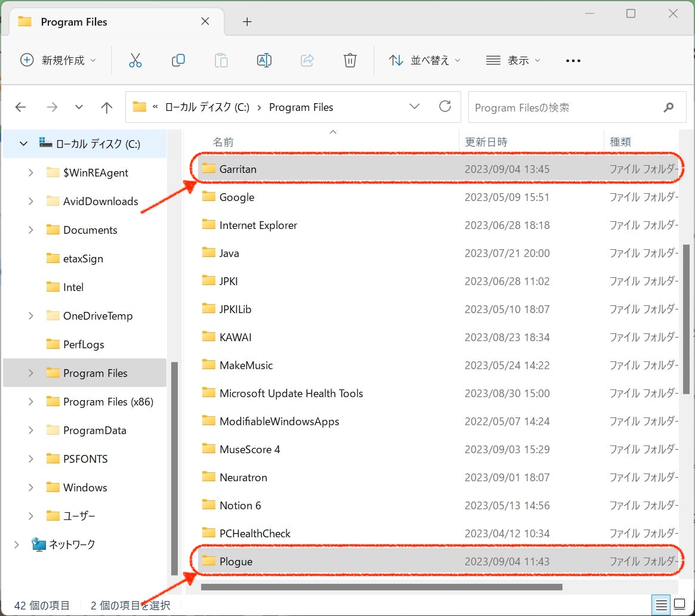The image size is (695, 616).
Task: Go up one folder level
Action: point(106,107)
